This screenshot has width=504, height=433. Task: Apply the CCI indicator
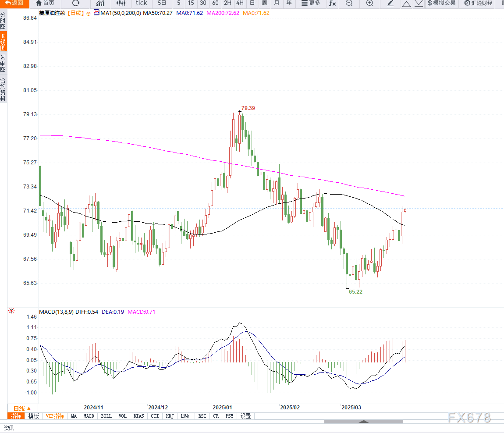tap(155, 416)
